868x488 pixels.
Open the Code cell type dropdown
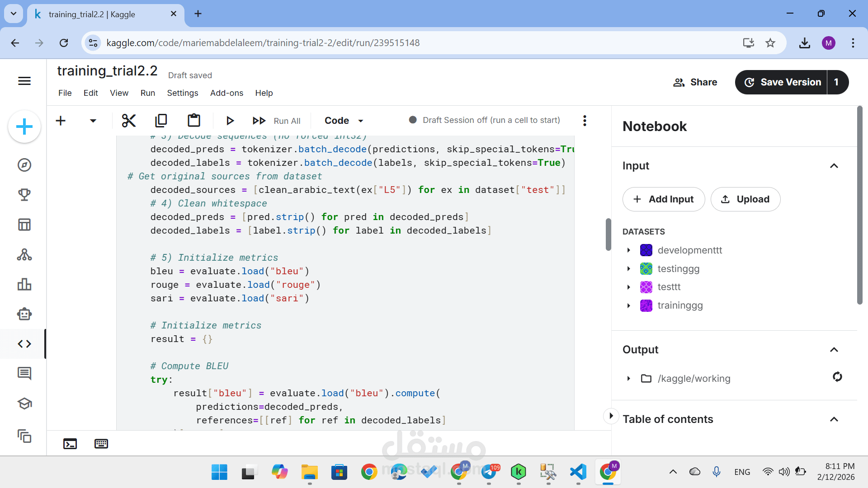(344, 121)
